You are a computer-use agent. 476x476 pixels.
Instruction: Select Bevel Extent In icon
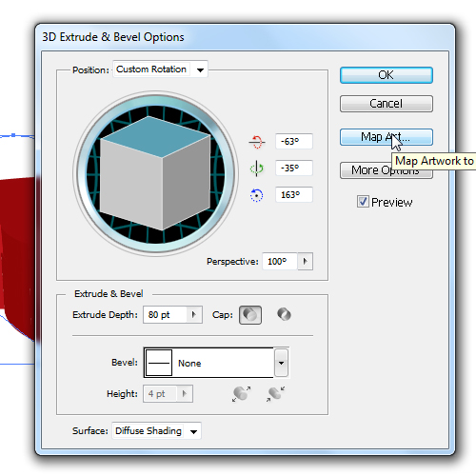click(275, 394)
